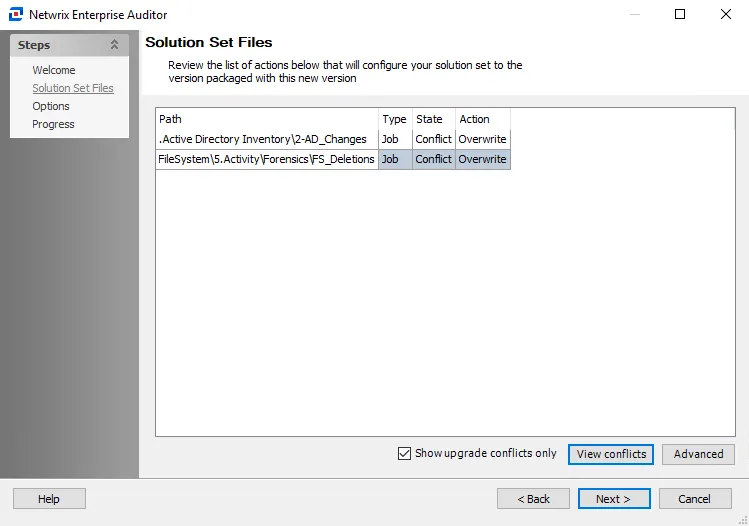Uncheck Show upgrade conflicts only
The image size is (749, 526).
[x=404, y=453]
